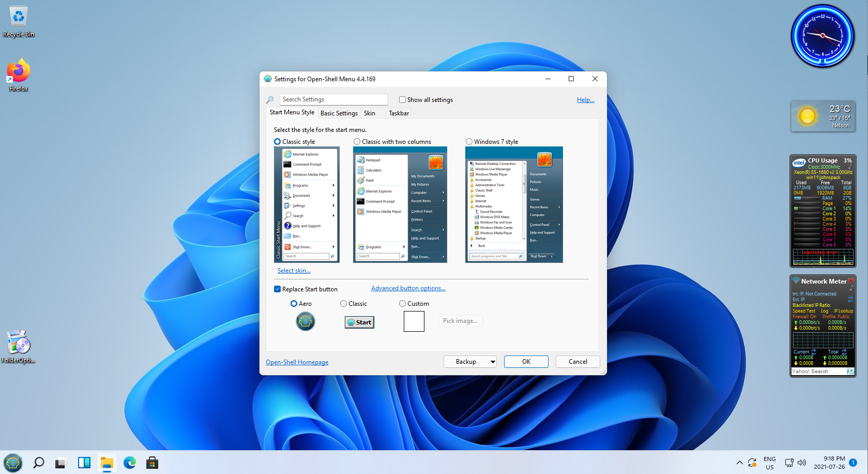Screen dimensions: 868x474
Task: Click the Intel logo in CPU gadget
Action: pyautogui.click(x=799, y=162)
